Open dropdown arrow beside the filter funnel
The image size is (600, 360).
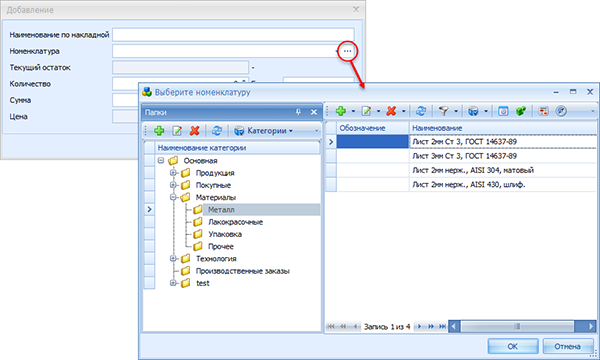[x=456, y=111]
